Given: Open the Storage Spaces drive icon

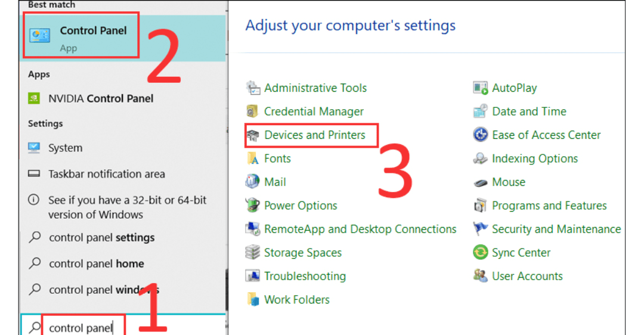Looking at the screenshot, I should point(253,253).
